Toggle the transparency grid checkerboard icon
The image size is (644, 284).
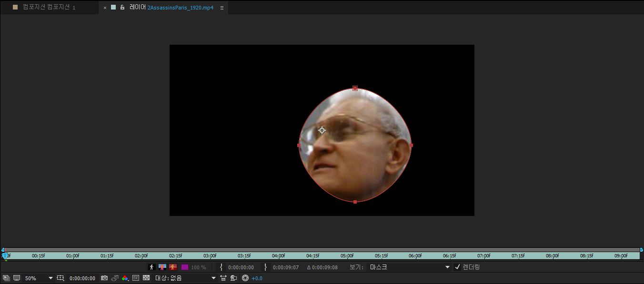click(x=146, y=278)
